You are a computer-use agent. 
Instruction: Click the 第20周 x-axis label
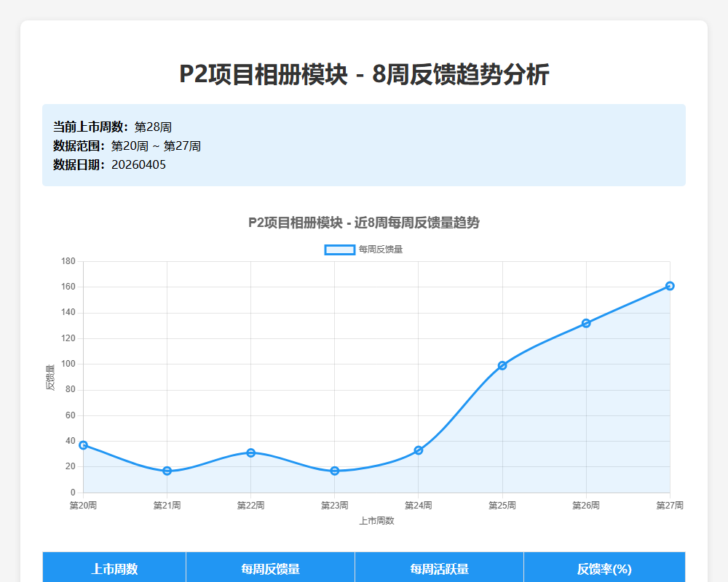(83, 505)
